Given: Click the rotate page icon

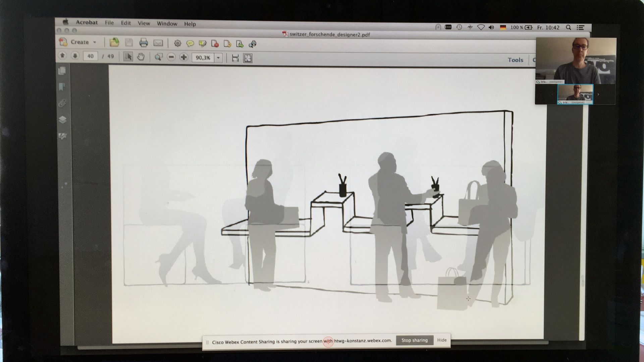Looking at the screenshot, I should pos(227,44).
